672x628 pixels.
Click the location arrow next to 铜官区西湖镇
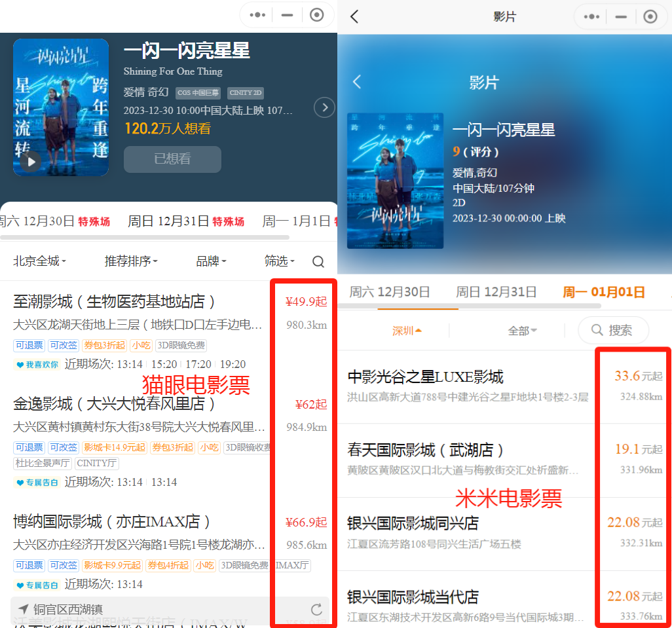coord(24,609)
